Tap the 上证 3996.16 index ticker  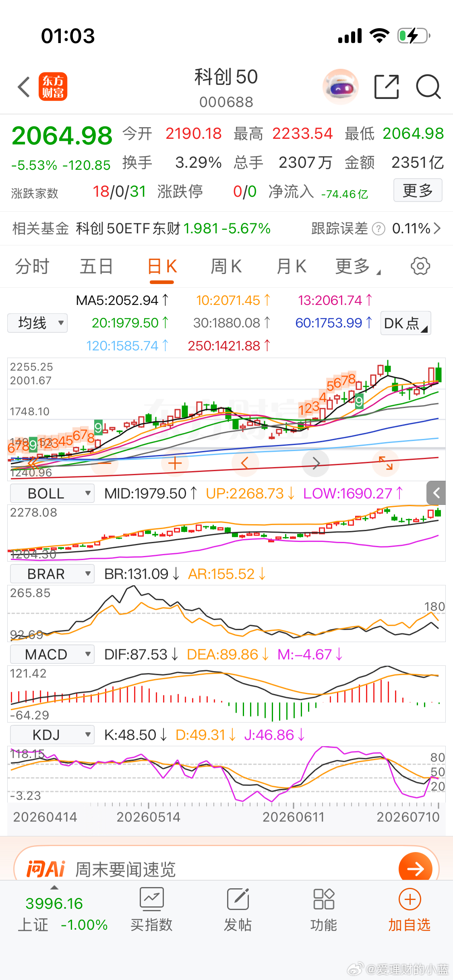pyautogui.click(x=63, y=914)
